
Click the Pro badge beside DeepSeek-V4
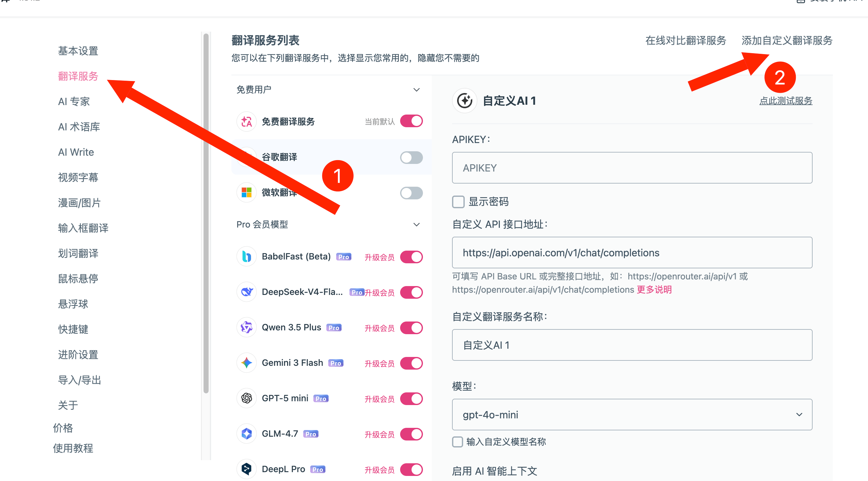357,292
